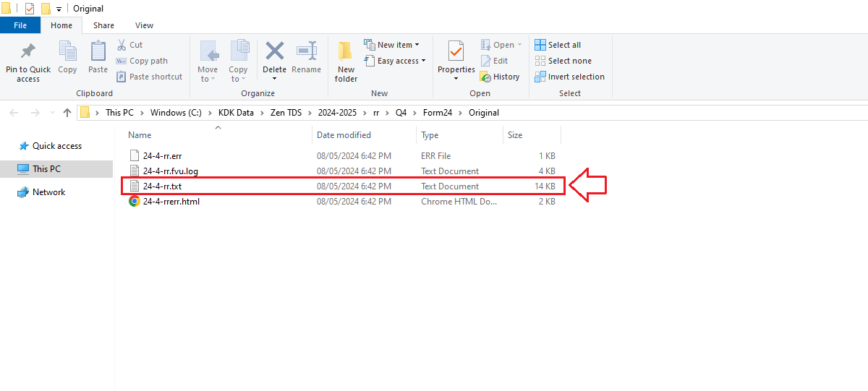Image resolution: width=868 pixels, height=391 pixels.
Task: Click KDK Data breadcrumb
Action: tap(236, 113)
